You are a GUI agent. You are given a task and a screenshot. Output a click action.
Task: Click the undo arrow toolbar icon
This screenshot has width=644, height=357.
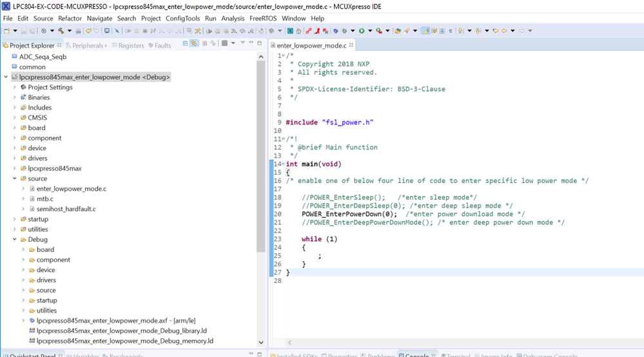point(88,31)
